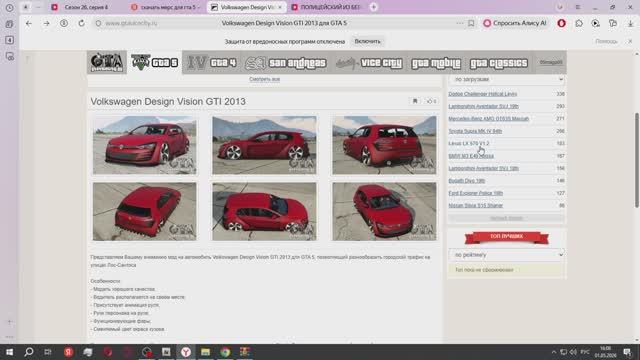Open the top-front view car thumbnail
The height and width of the screenshot is (360, 640).
(384, 211)
